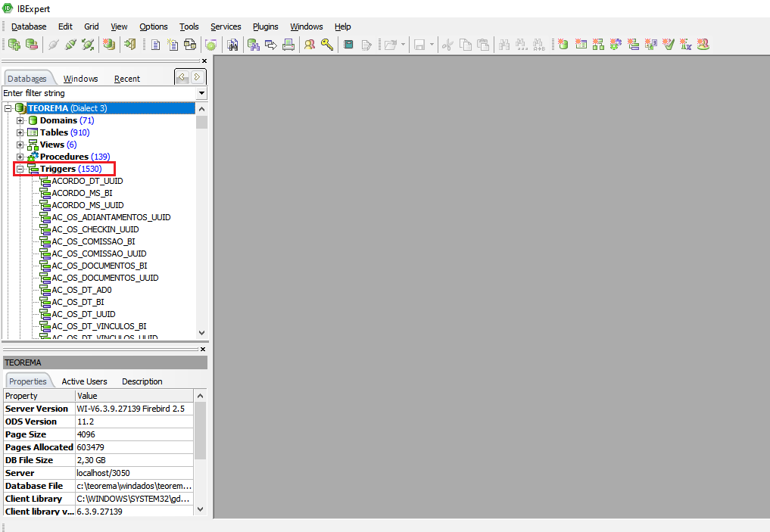Open the filter string dropdown arrow
The image size is (770, 532).
tap(201, 93)
